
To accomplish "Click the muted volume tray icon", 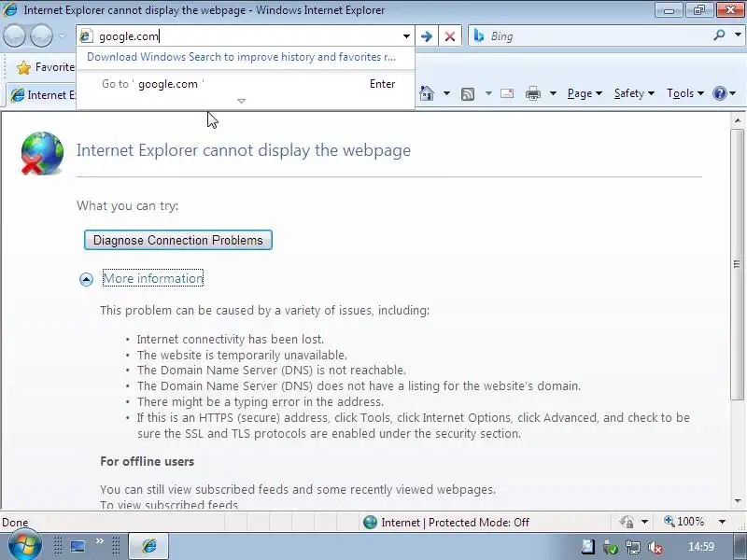I will tap(655, 548).
